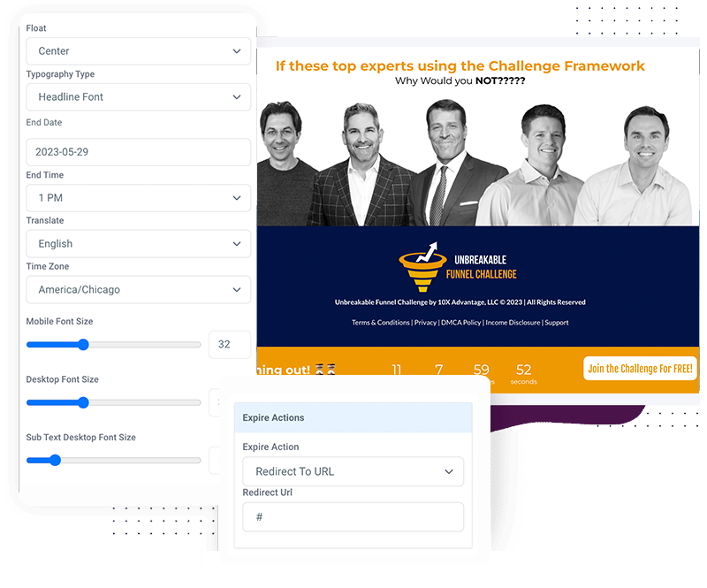The width and height of the screenshot is (707, 588).
Task: Click the Sub Text Desktop Font Size slider handle
Action: (55, 461)
